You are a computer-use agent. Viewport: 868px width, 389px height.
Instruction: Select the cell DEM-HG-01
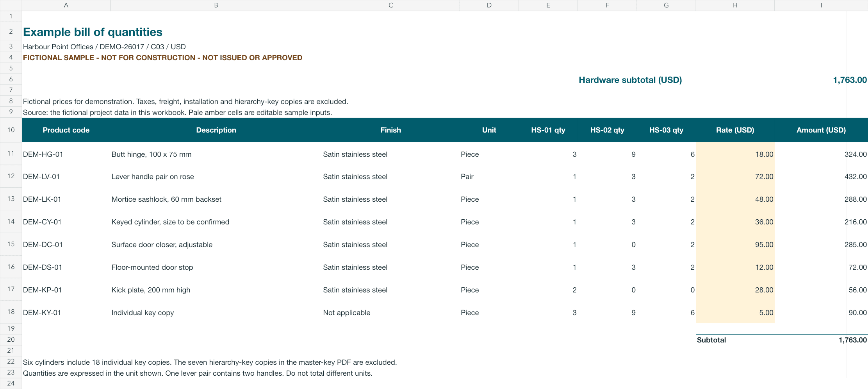[x=66, y=154]
